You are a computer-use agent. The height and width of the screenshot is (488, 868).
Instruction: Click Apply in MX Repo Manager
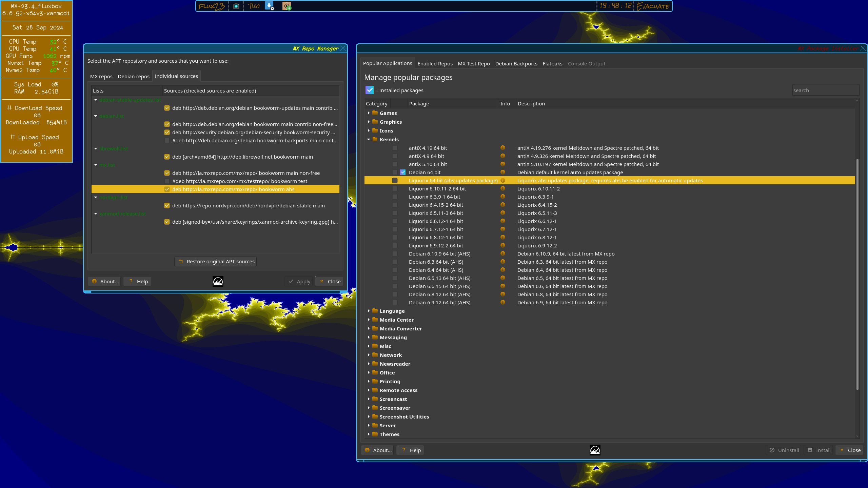299,282
